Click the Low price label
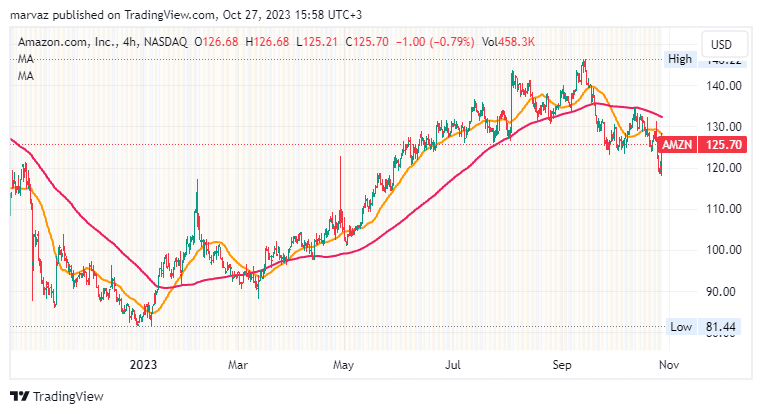This screenshot has height=414, width=762. (680, 327)
